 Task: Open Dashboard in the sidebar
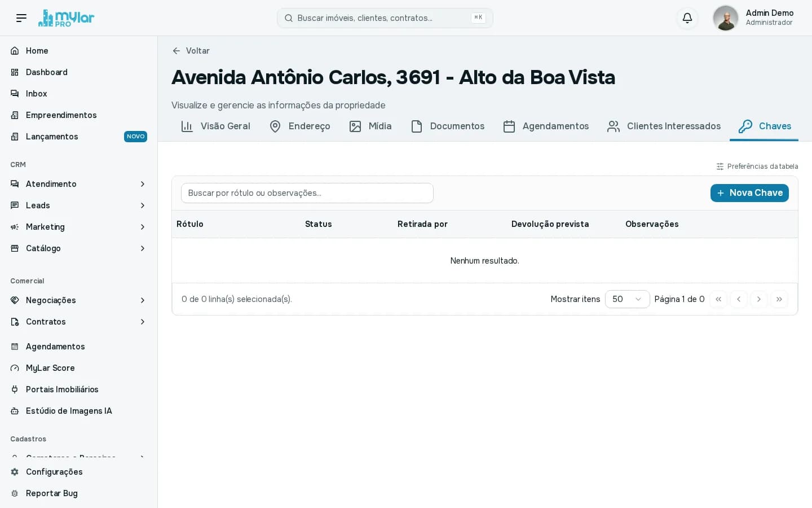point(79,72)
